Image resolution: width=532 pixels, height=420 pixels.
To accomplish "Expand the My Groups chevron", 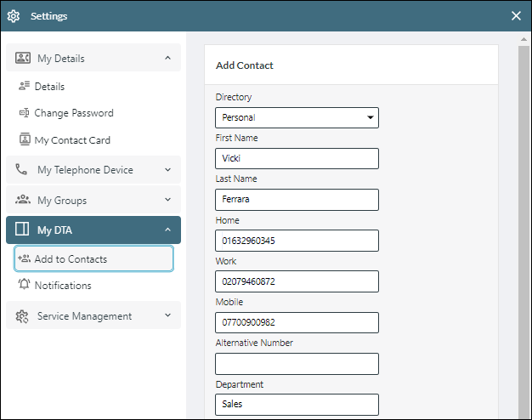I will point(167,199).
